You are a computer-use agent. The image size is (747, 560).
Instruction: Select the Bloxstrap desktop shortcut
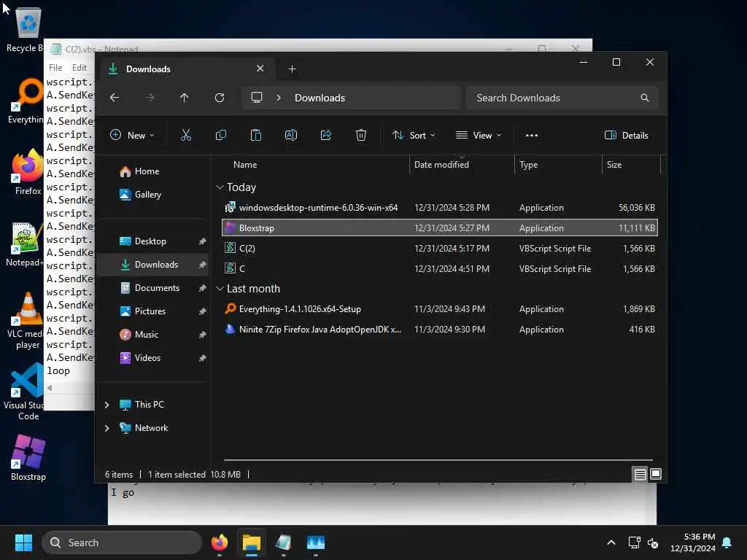tap(28, 458)
